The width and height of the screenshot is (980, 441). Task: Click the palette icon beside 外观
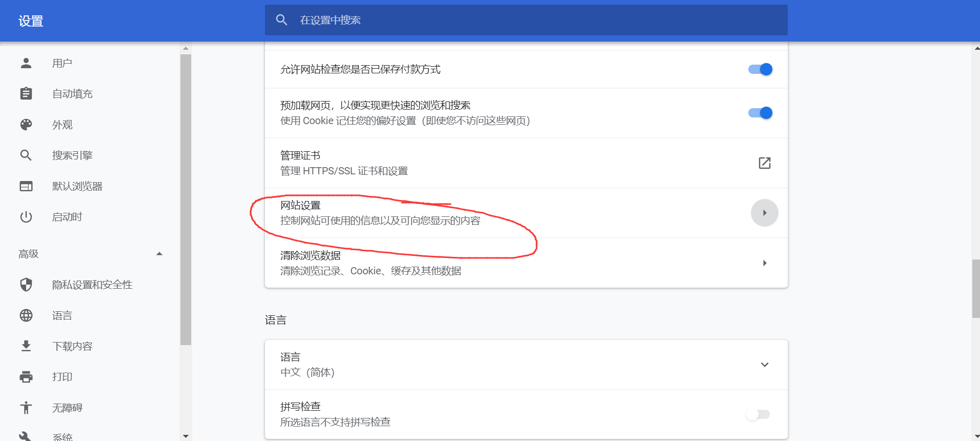[x=26, y=125]
